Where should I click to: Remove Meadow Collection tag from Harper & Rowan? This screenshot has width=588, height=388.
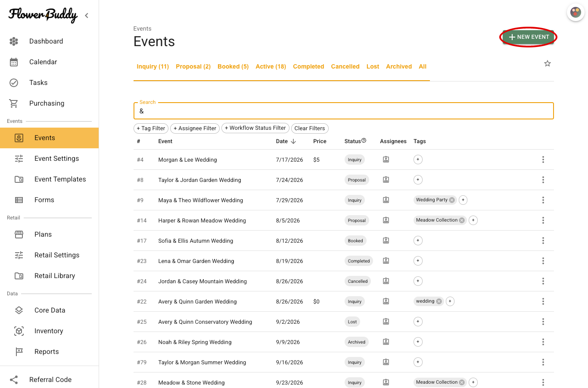pos(462,220)
